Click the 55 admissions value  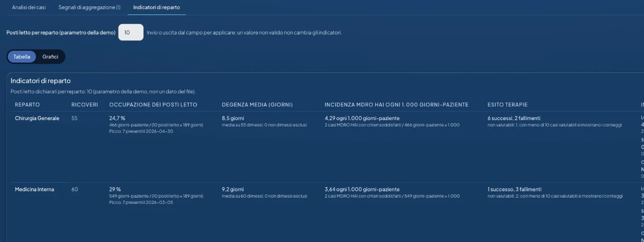(x=75, y=118)
